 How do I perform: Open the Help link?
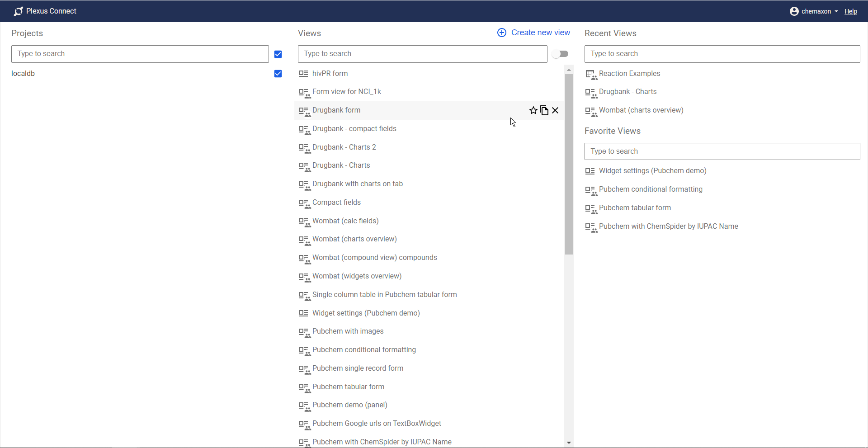tap(850, 11)
